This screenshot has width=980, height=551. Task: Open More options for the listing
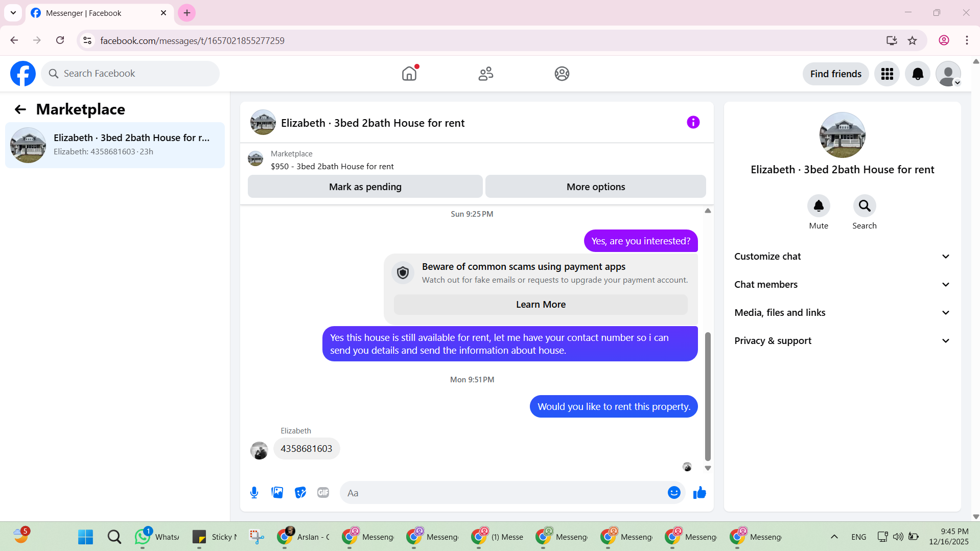[596, 187]
